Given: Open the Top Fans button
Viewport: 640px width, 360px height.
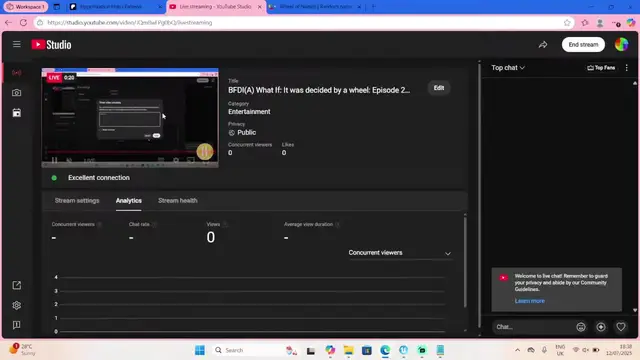Looking at the screenshot, I should tap(601, 68).
